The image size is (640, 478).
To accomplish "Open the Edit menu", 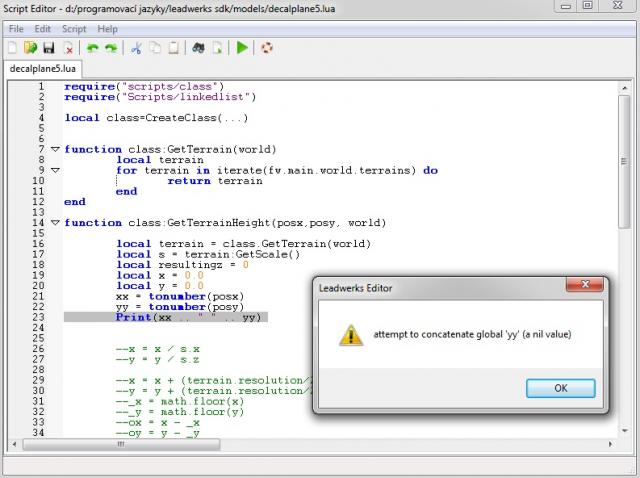I will point(43,29).
